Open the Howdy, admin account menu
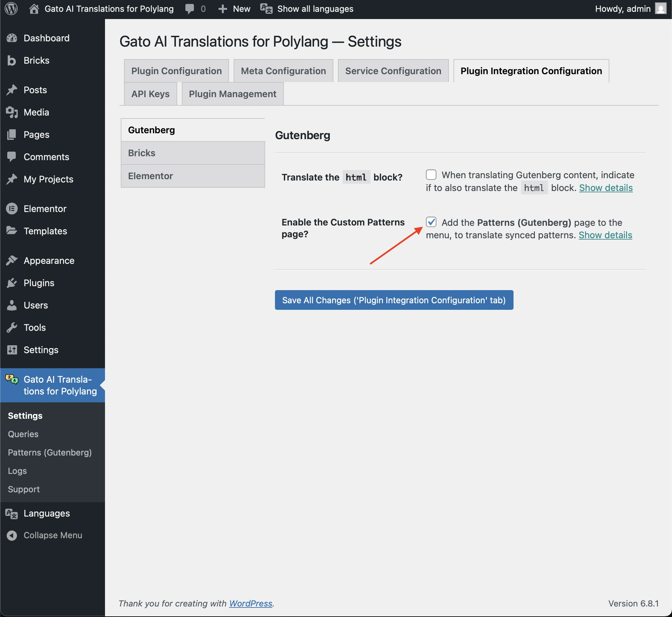672x617 pixels. (623, 9)
